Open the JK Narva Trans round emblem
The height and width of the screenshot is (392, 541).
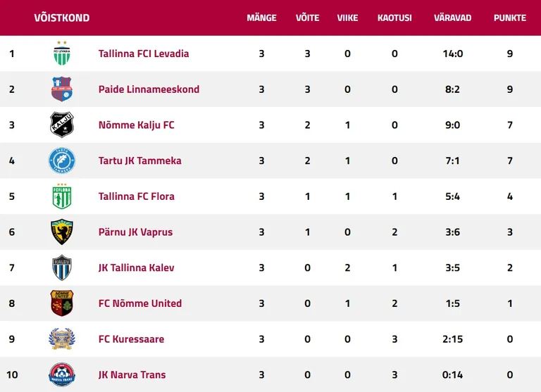coord(62,374)
